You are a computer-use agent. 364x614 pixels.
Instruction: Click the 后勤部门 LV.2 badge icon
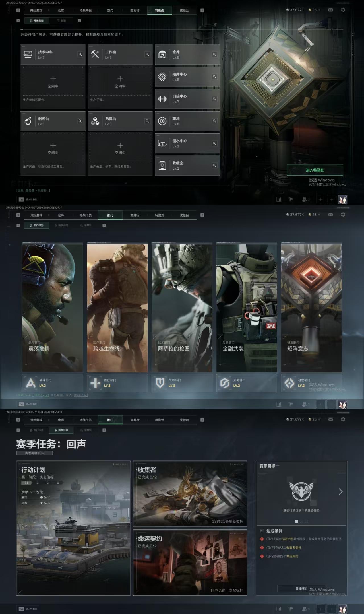click(225, 383)
